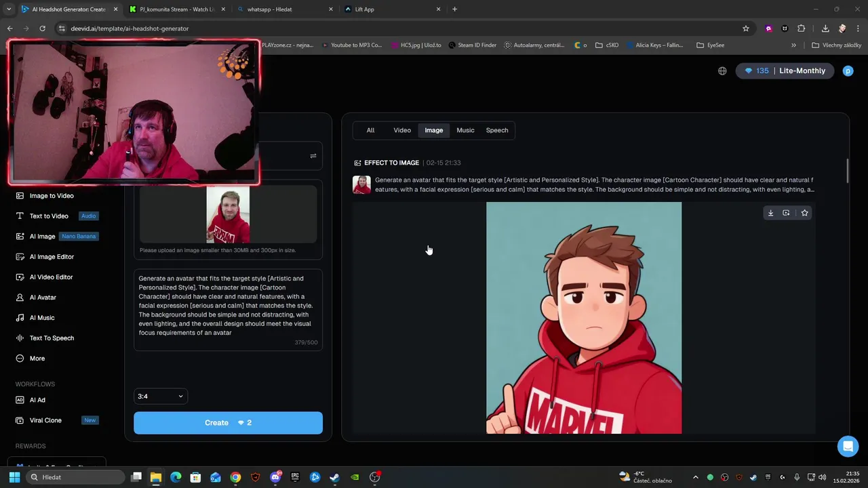Screen dimensions: 868x488
Task: Switch to the Lift App tab
Action: (x=390, y=9)
